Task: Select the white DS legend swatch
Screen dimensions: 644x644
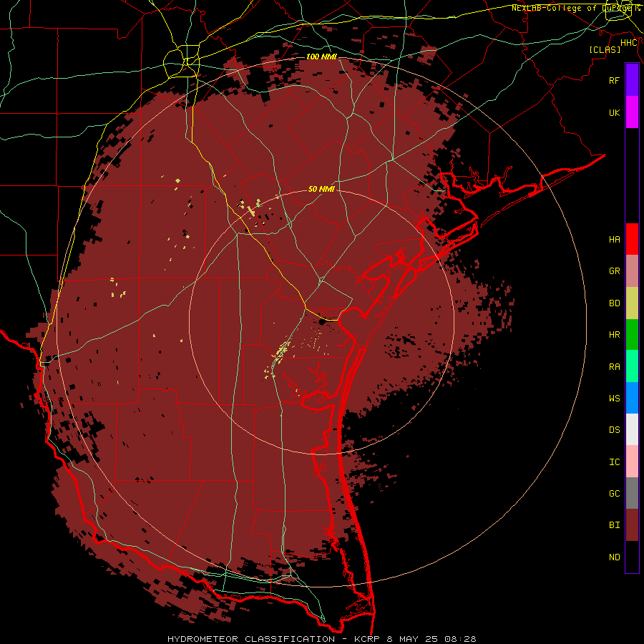Action: point(632,429)
